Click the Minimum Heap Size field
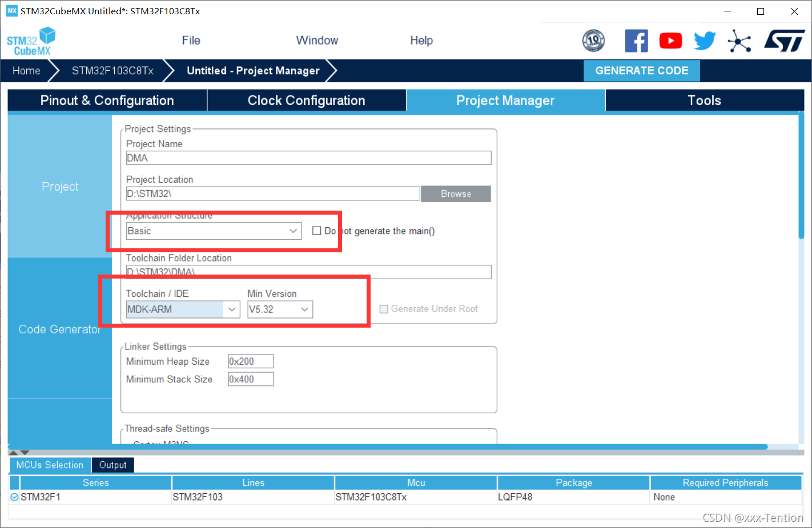The height and width of the screenshot is (528, 812). 251,361
